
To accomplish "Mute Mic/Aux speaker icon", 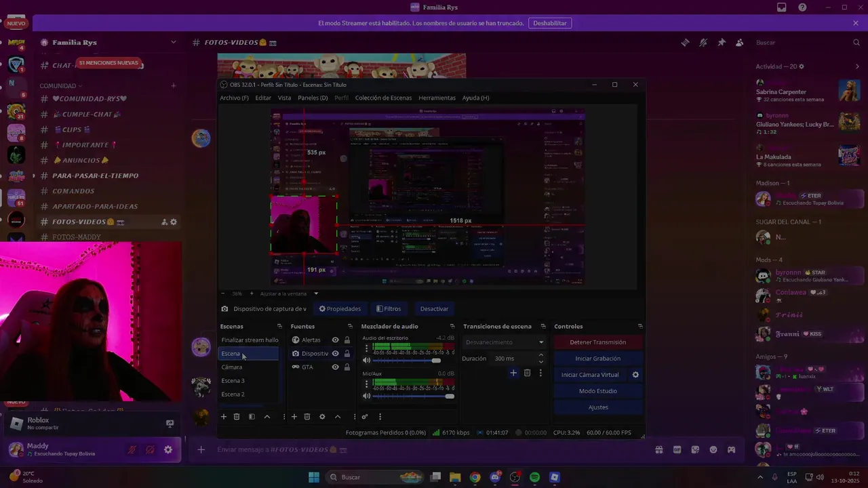I will [367, 396].
